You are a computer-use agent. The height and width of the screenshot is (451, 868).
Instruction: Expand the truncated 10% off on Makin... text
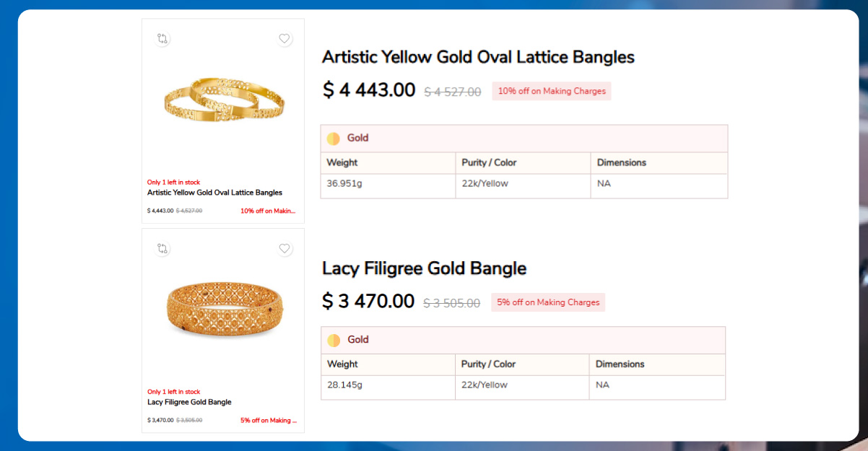[x=268, y=211]
